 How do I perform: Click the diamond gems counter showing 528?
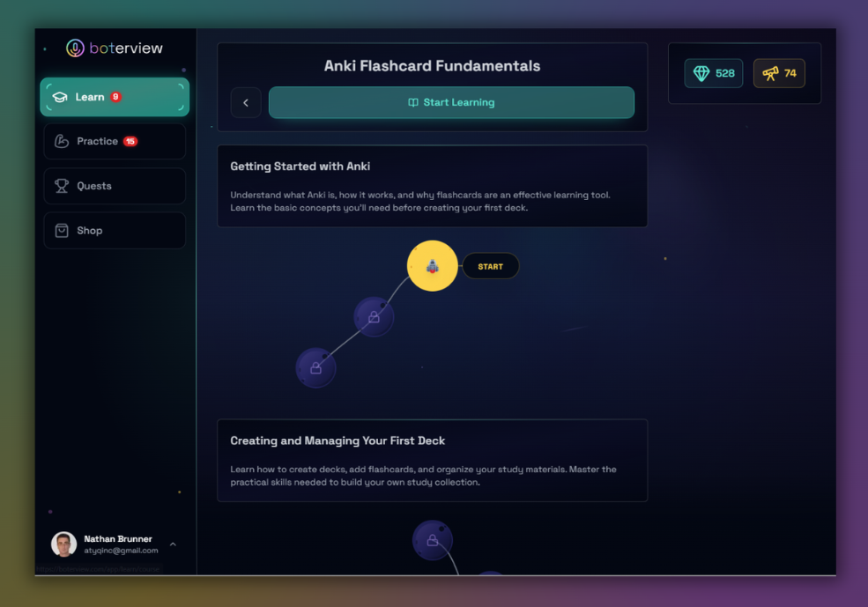click(714, 74)
